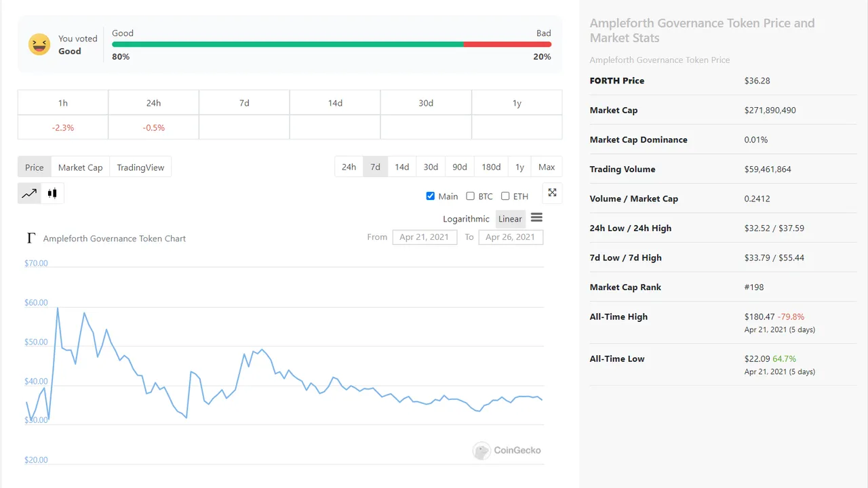Viewport: 868px width, 488px height.
Task: Open the chart hamburger menu
Action: [x=536, y=218]
